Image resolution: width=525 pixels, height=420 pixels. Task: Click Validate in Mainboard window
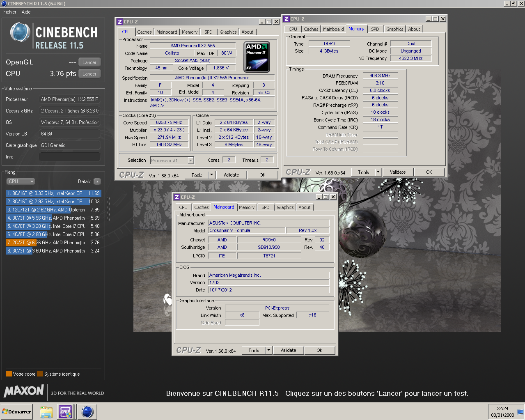coord(288,350)
